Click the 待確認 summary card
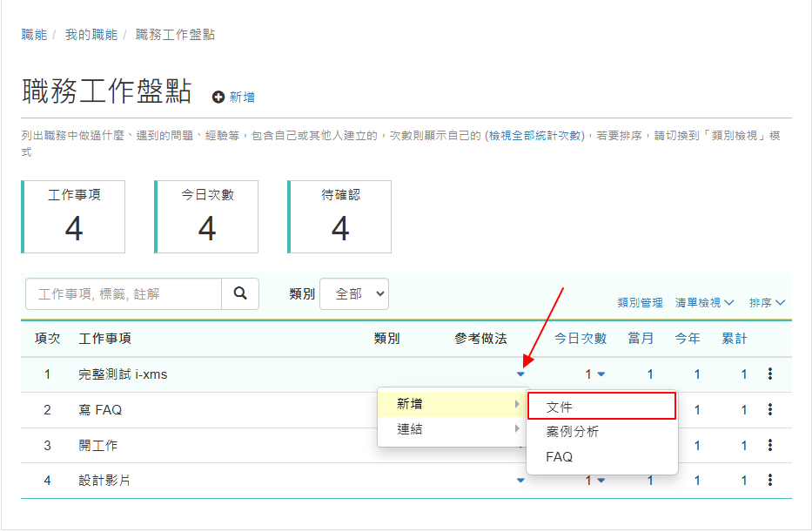Image resolution: width=812 pixels, height=532 pixels. click(x=339, y=217)
